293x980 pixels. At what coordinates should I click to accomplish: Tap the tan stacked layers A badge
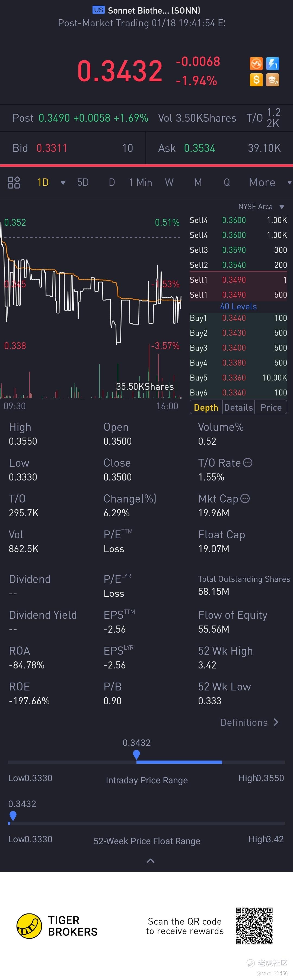(272, 80)
